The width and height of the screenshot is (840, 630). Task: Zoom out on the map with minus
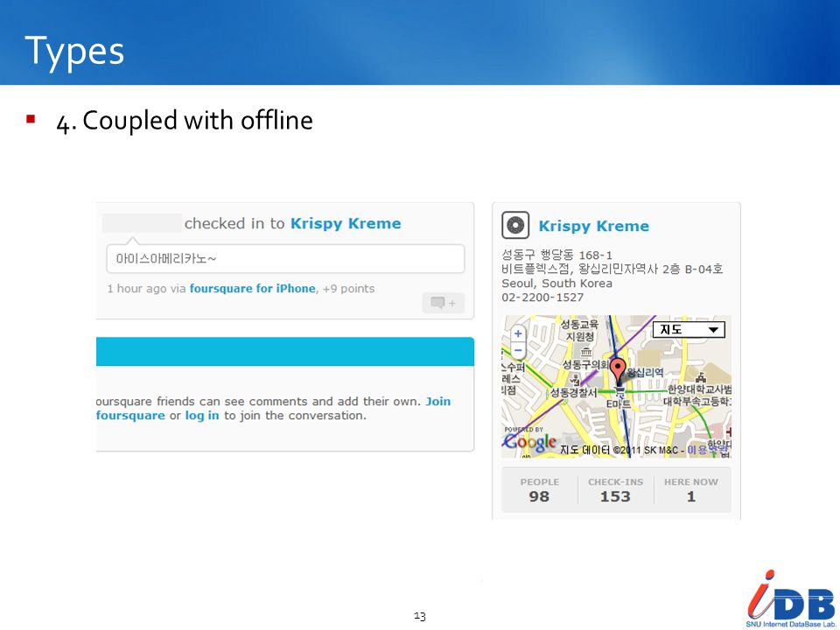(517, 350)
